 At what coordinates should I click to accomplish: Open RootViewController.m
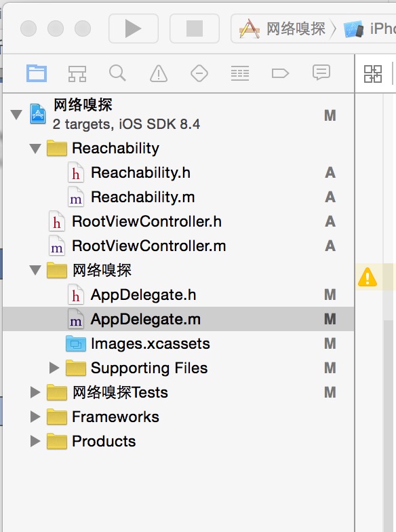178,246
